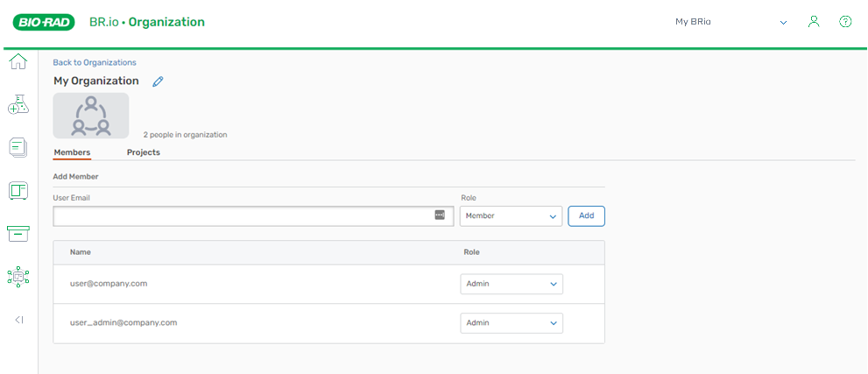Image resolution: width=868 pixels, height=374 pixels.
Task: Open the network organization sidebar icon
Action: pyautogui.click(x=18, y=277)
